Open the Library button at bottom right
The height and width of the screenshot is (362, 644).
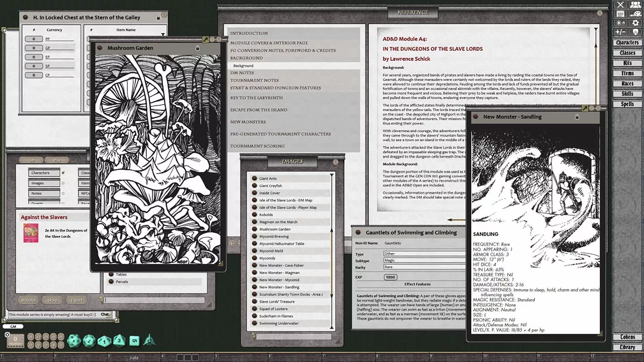pyautogui.click(x=627, y=347)
